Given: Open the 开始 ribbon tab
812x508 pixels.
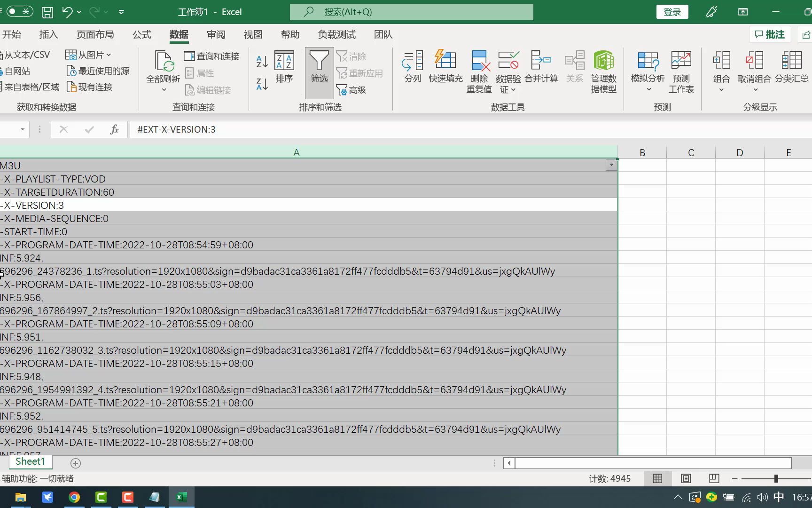Looking at the screenshot, I should 11,34.
